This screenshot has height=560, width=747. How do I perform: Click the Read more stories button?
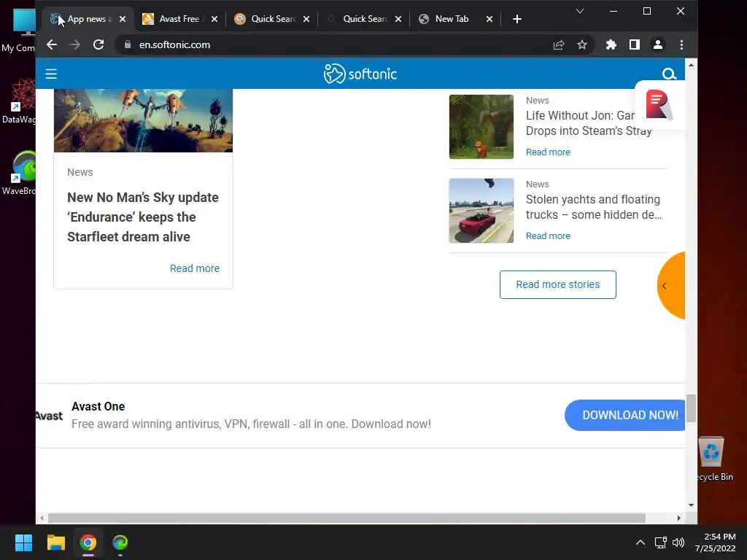(x=558, y=285)
